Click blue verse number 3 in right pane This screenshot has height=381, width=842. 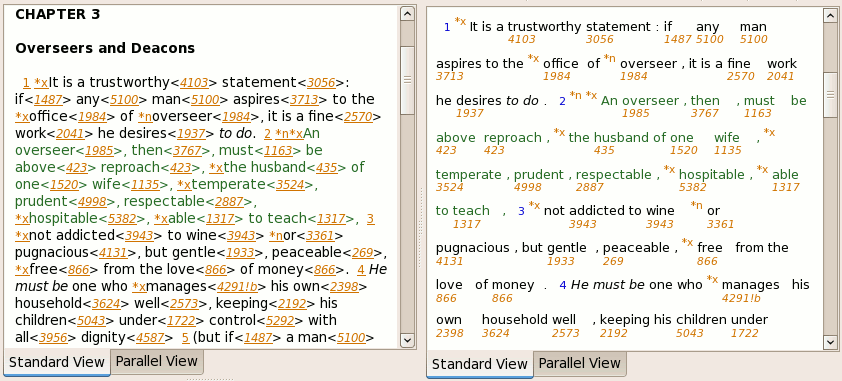(521, 211)
